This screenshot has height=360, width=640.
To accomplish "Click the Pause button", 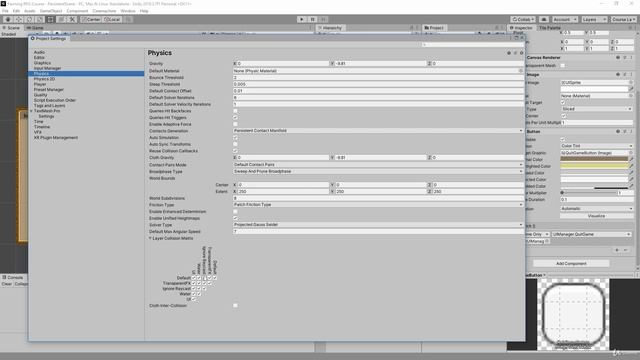I will coord(313,19).
